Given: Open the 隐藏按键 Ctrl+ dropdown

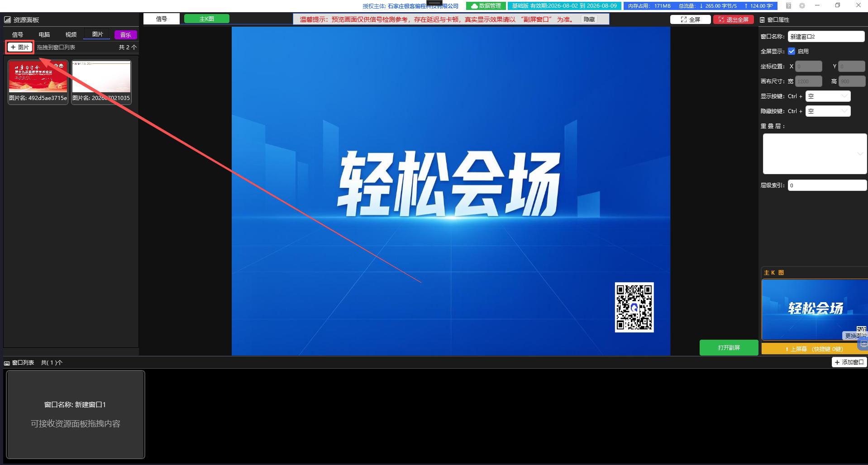Looking at the screenshot, I should tap(828, 111).
